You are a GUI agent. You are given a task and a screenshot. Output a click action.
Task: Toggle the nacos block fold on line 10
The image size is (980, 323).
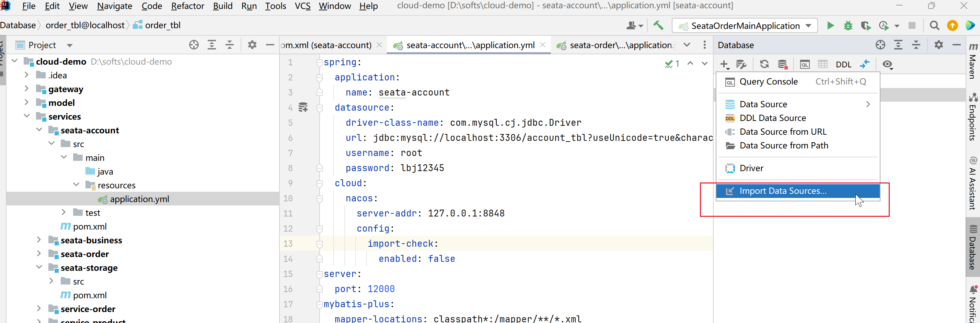pos(320,199)
